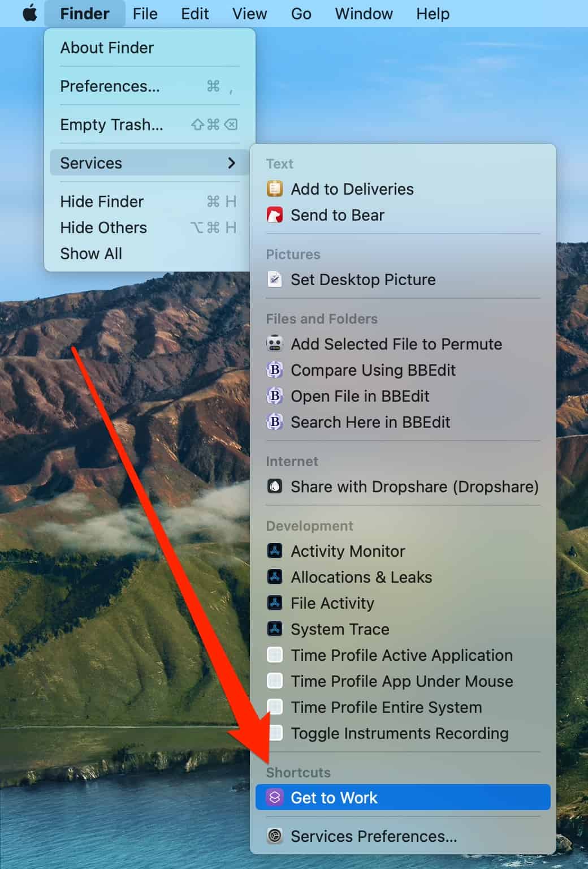
Task: Click the blank icon beside Time Profile Entire System
Action: click(275, 707)
